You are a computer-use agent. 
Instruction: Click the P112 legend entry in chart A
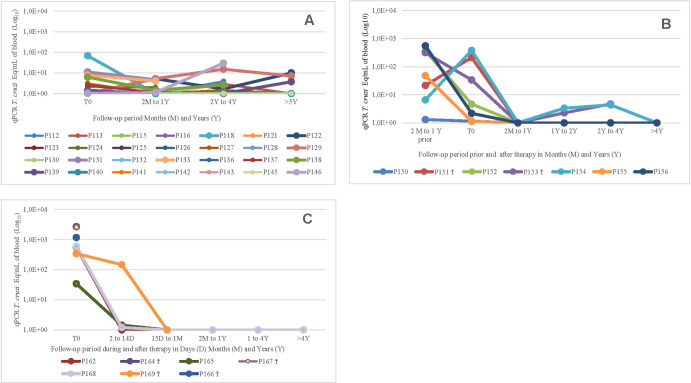[41, 135]
